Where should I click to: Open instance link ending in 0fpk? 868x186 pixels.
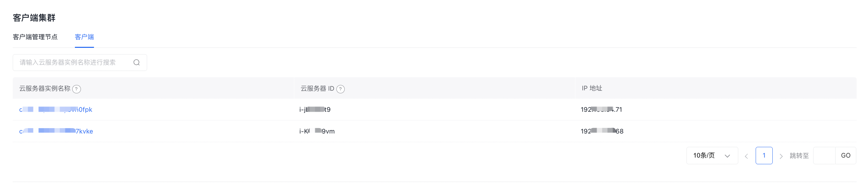pos(56,109)
